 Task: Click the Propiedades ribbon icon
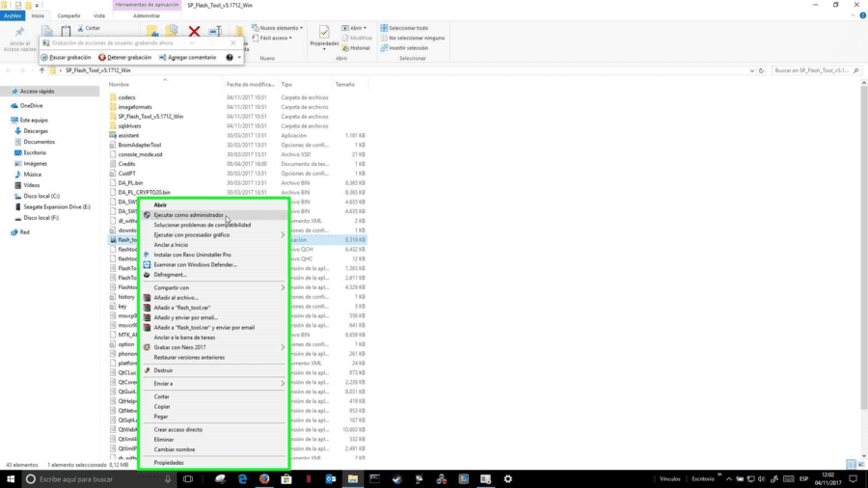[324, 33]
